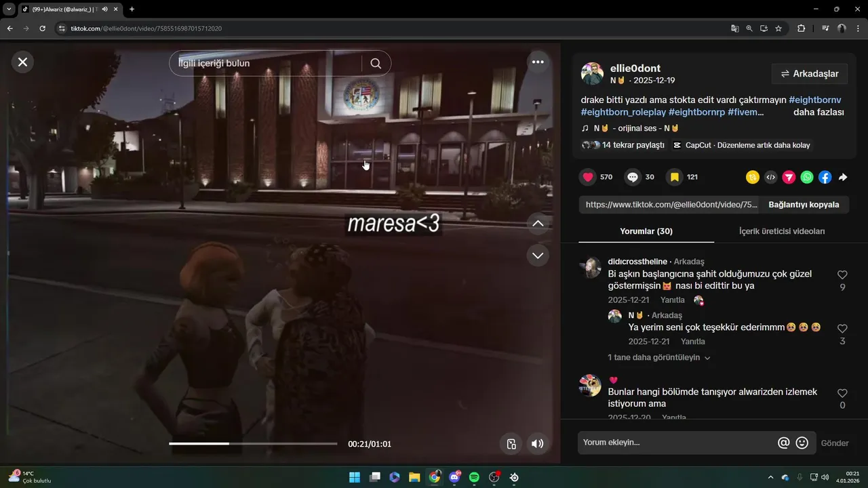Open ellie0dont profile avatar
868x488 pixels.
point(592,74)
